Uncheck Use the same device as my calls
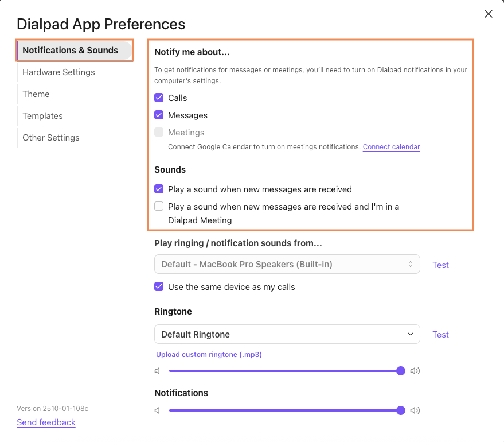The width and height of the screenshot is (504, 442). point(159,286)
